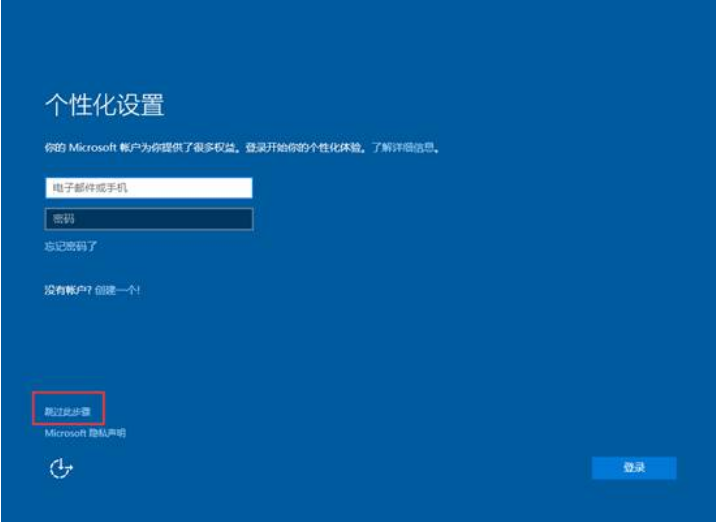Image resolution: width=716 pixels, height=522 pixels.
Task: Click the Ease of Access icon
Action: pyautogui.click(x=62, y=468)
